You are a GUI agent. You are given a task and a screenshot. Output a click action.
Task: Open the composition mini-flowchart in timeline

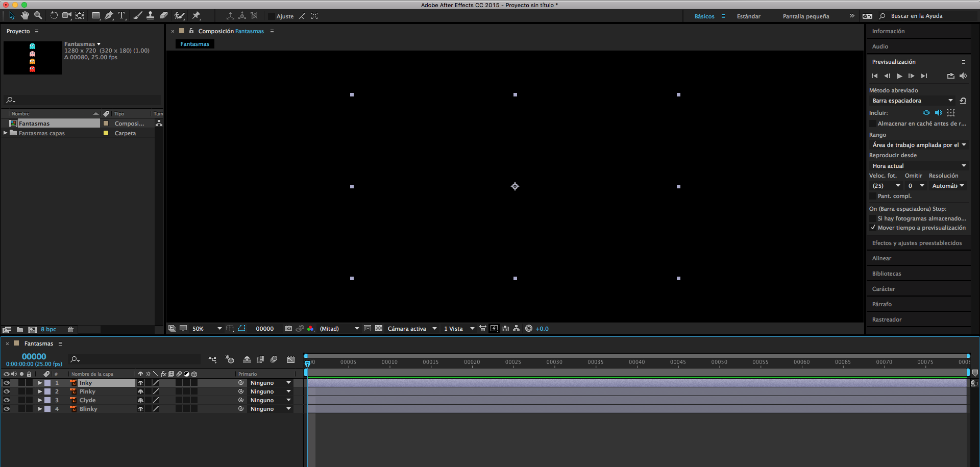click(x=212, y=359)
